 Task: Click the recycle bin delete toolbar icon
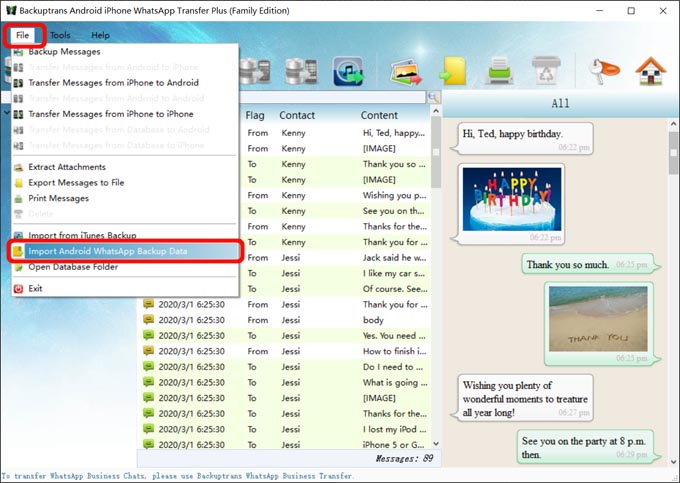click(546, 70)
